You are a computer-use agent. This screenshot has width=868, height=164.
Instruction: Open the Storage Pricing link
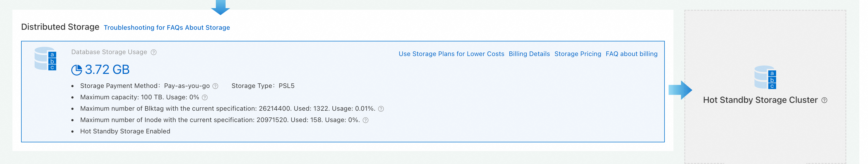pos(577,54)
